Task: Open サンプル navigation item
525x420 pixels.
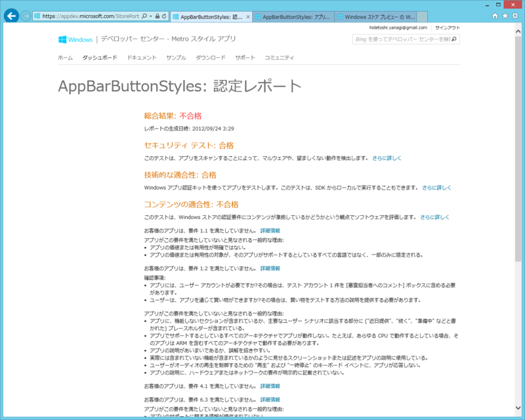Action: (176, 58)
